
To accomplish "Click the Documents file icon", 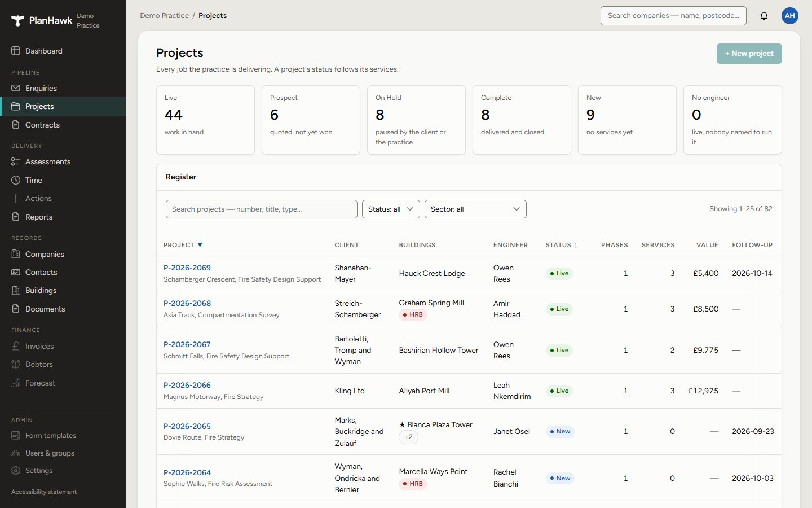I will coord(16,309).
